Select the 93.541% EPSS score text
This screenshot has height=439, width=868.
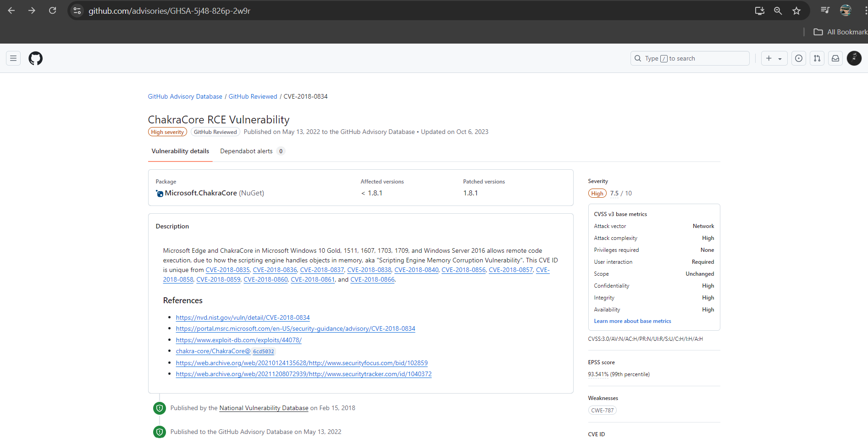coord(598,374)
